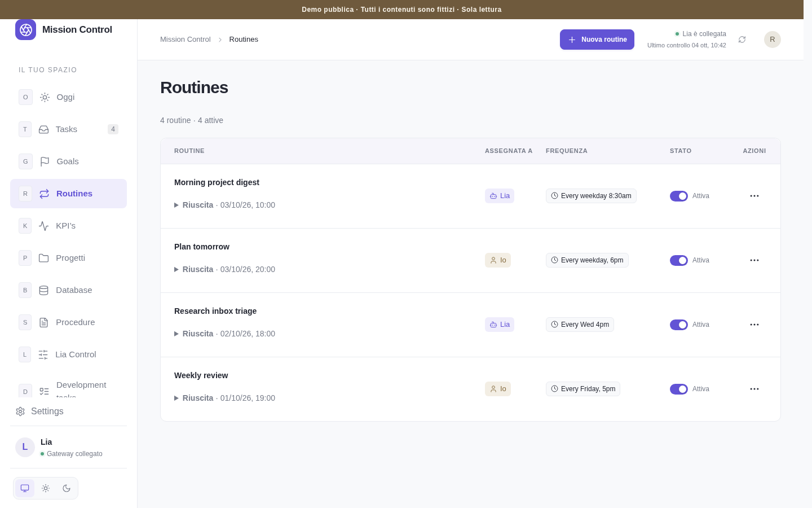Click the KPI's activity pulse icon
Screen dimensions: 812x508
(43, 226)
